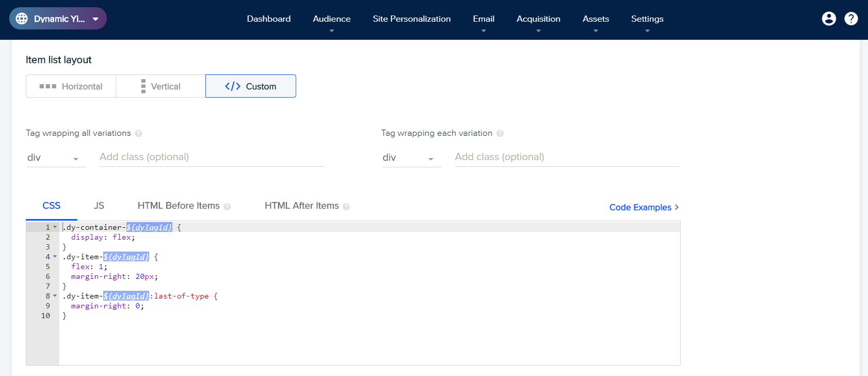Open the Code Examples link

pos(644,207)
